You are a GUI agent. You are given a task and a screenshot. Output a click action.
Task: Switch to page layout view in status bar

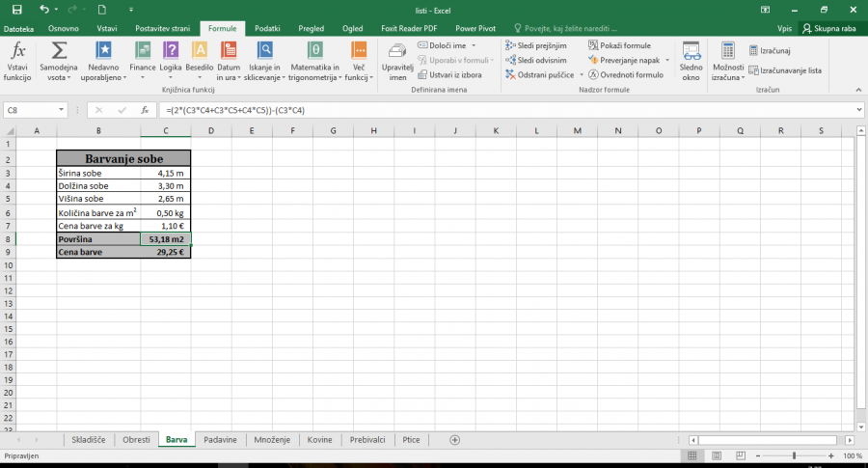coord(715,455)
